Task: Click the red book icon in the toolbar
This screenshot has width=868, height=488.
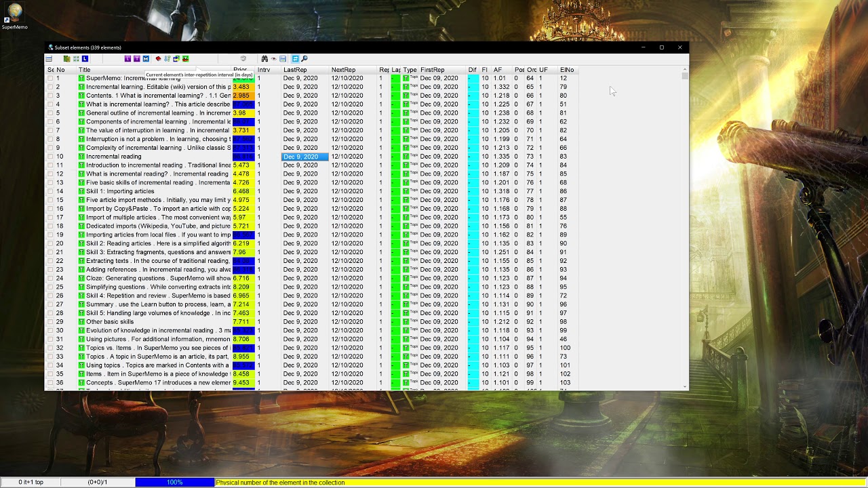Action: pos(158,59)
